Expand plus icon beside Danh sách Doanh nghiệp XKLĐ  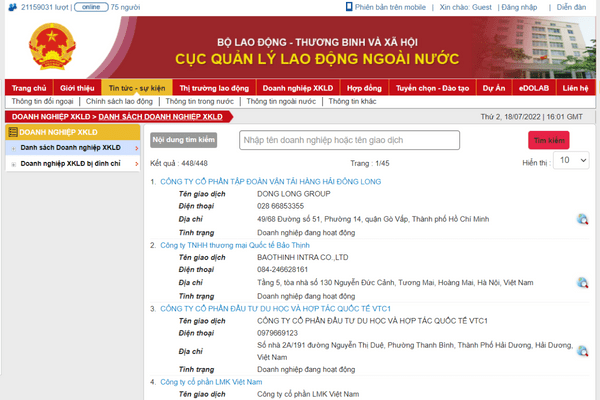14,148
